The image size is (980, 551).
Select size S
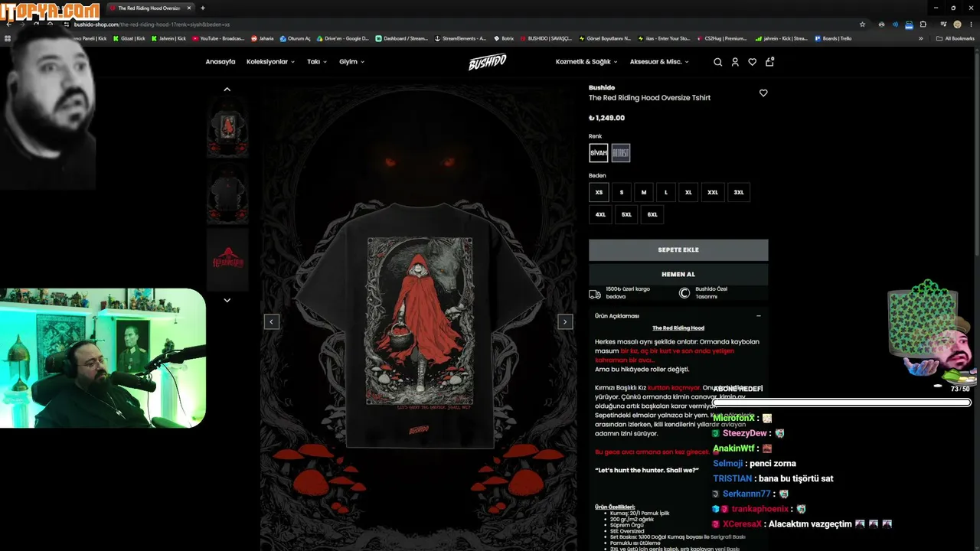pos(622,192)
